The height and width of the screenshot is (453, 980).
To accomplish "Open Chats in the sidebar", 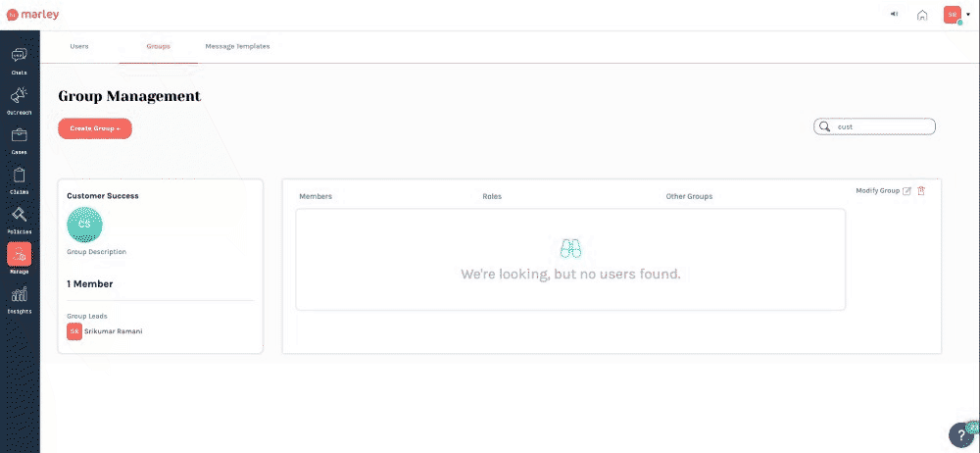I will (x=20, y=58).
